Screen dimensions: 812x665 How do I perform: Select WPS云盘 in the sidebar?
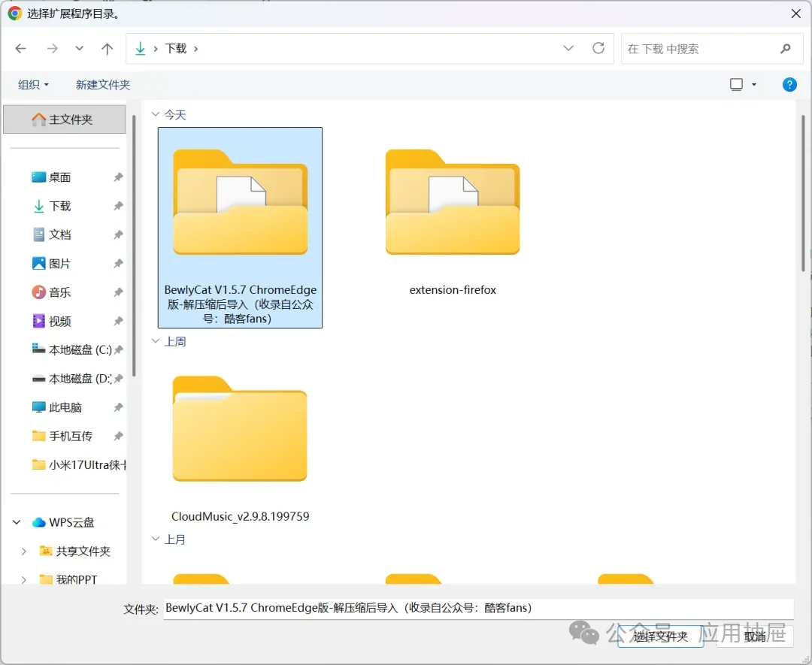pyautogui.click(x=63, y=522)
